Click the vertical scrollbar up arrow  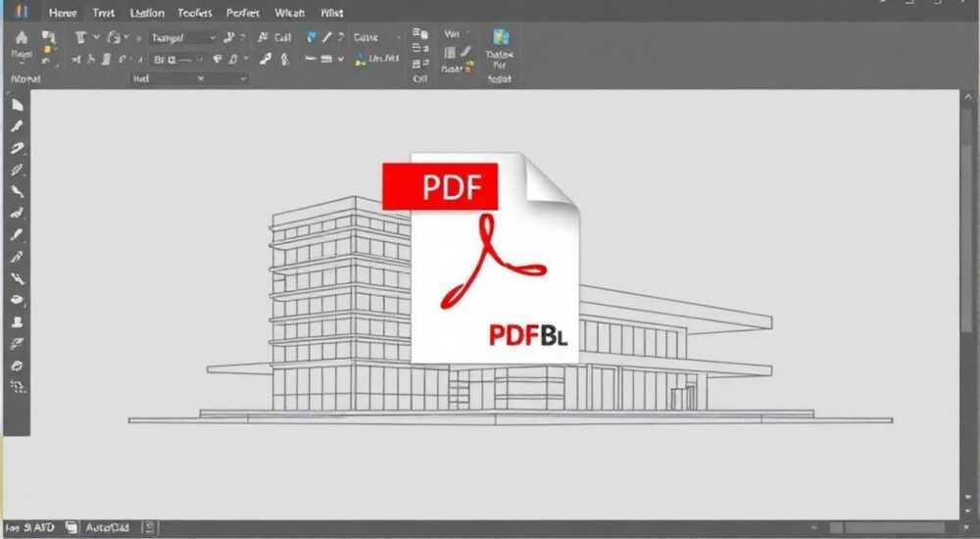click(x=968, y=97)
